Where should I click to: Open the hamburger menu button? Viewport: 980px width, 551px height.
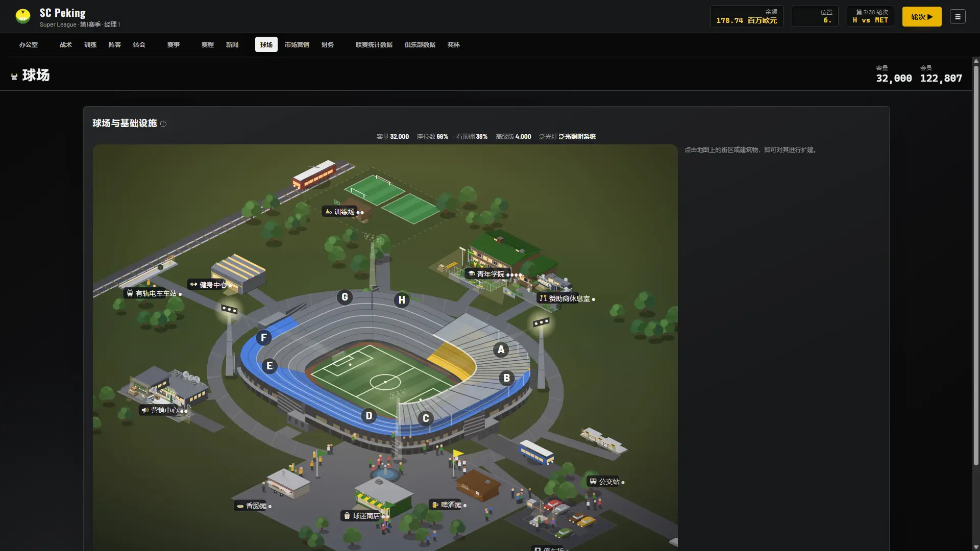958,17
